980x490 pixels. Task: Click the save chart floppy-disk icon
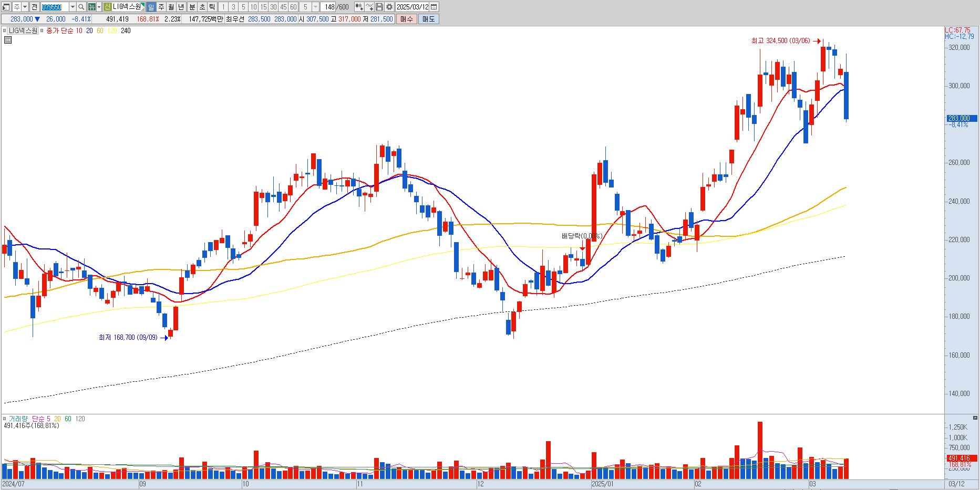pyautogui.click(x=379, y=7)
